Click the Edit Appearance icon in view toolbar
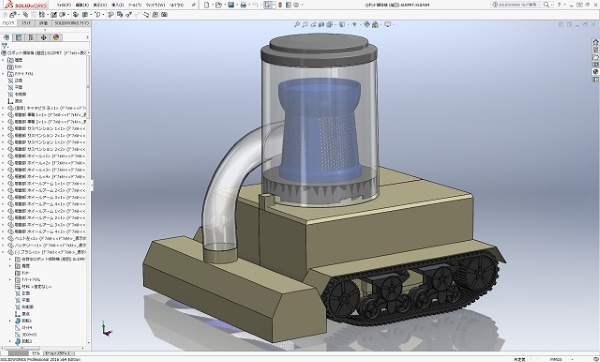 coord(367,24)
